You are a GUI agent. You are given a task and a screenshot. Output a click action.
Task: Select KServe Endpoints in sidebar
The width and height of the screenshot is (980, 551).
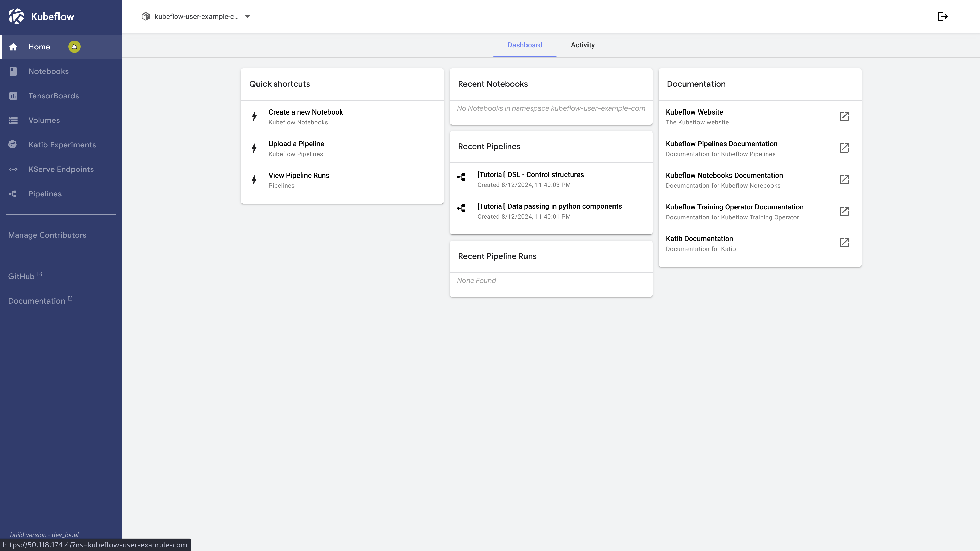pyautogui.click(x=61, y=170)
